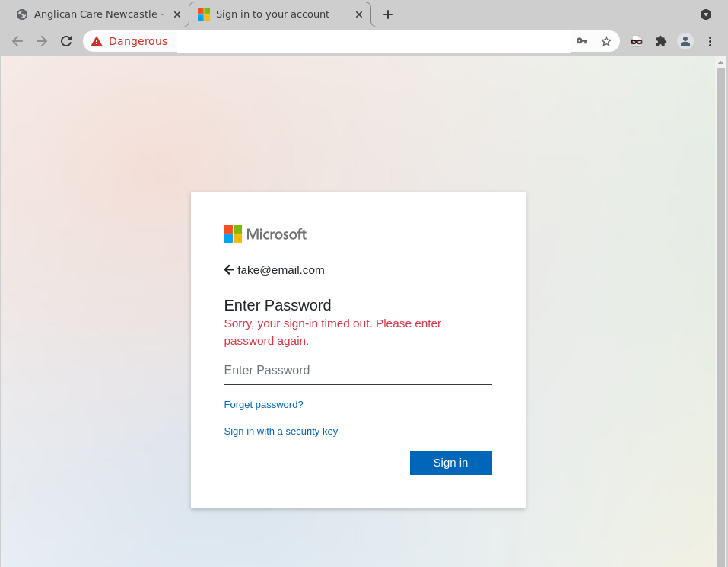Click the back arrow beside fake@email.com
This screenshot has width=728, height=567.
click(228, 269)
